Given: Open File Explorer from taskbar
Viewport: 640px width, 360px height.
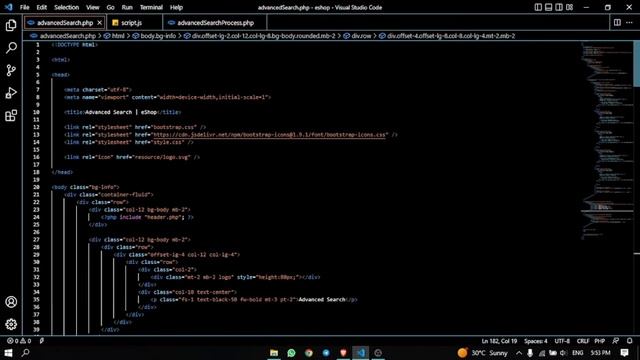Looking at the screenshot, I should coord(274,353).
